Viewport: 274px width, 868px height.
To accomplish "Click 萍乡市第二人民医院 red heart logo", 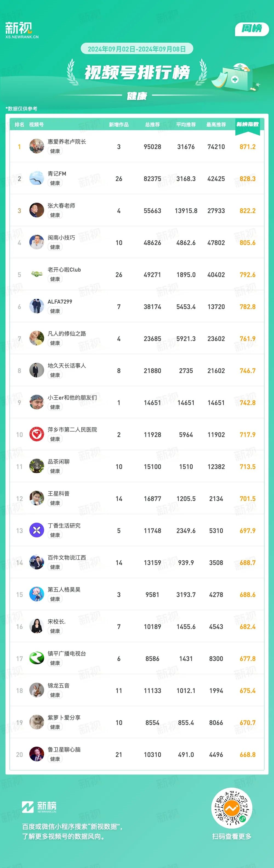I will [36, 434].
